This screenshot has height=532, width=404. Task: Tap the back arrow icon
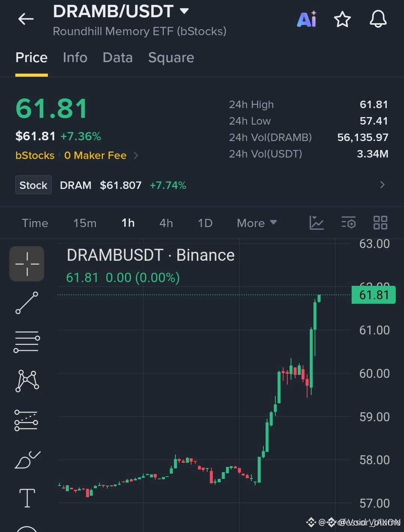coord(26,19)
